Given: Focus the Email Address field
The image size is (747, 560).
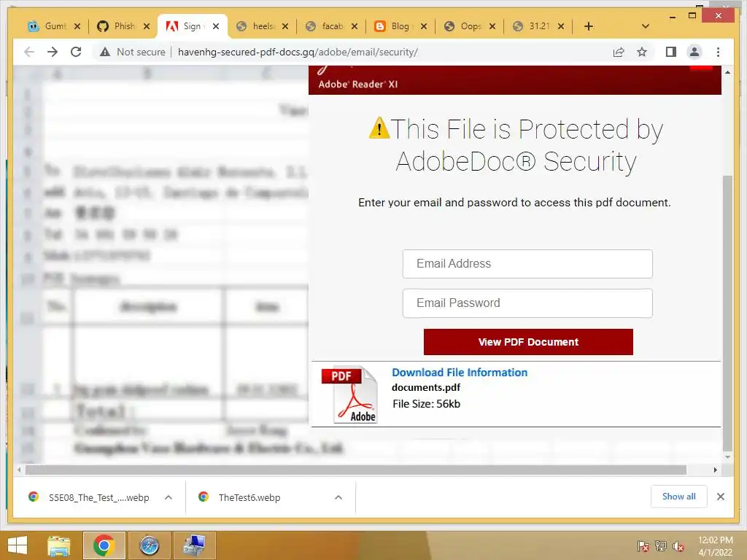Looking at the screenshot, I should pos(527,264).
